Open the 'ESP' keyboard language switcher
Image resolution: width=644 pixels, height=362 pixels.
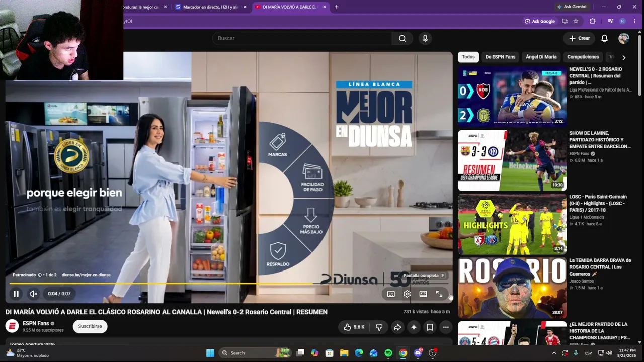click(588, 353)
